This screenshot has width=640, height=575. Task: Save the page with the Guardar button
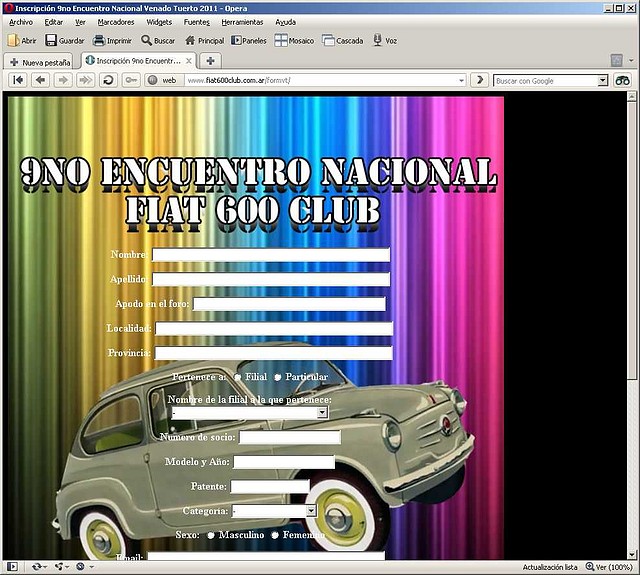point(64,40)
